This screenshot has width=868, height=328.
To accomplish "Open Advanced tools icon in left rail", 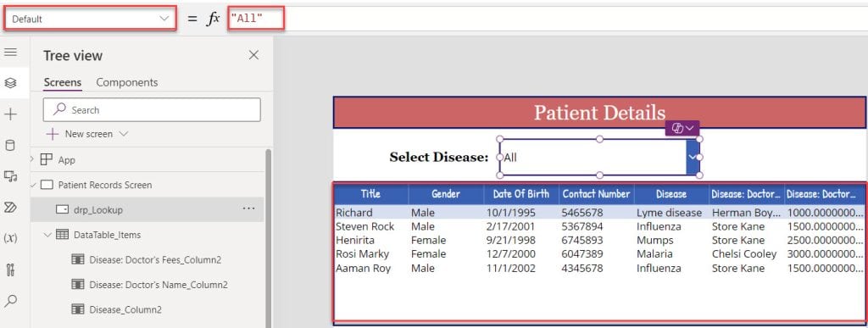I will pos(10,270).
